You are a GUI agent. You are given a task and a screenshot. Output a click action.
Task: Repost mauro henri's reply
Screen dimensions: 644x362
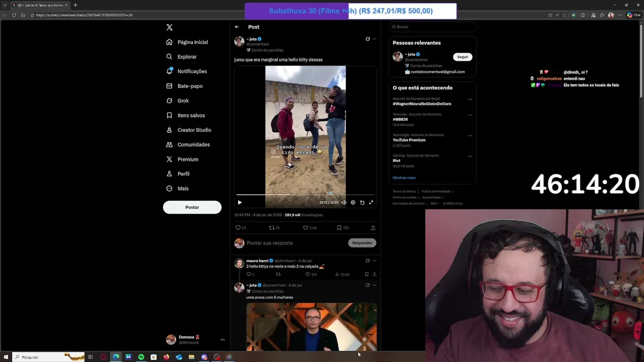278,275
